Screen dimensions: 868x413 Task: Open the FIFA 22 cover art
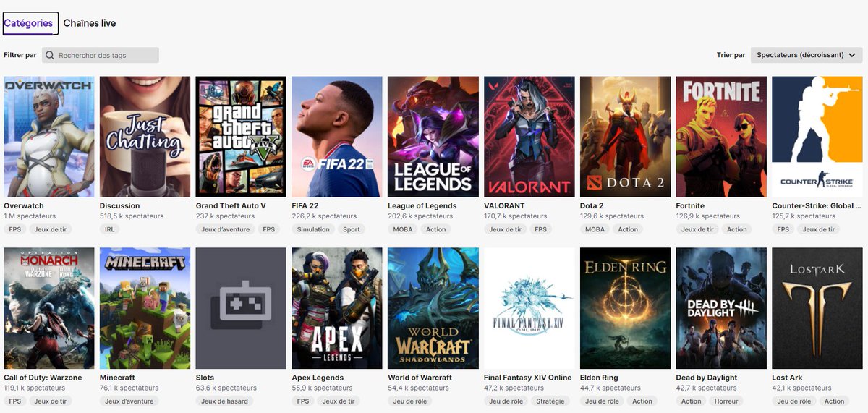pos(337,137)
